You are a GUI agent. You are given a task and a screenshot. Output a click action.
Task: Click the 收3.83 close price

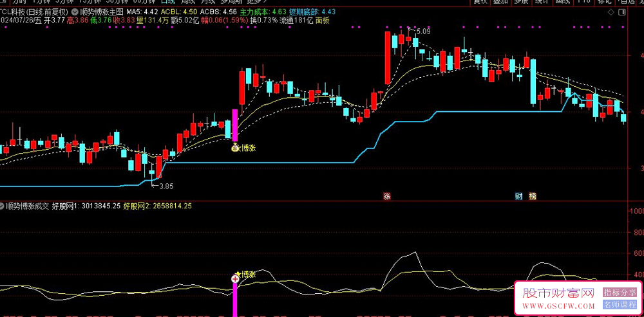tap(124, 20)
